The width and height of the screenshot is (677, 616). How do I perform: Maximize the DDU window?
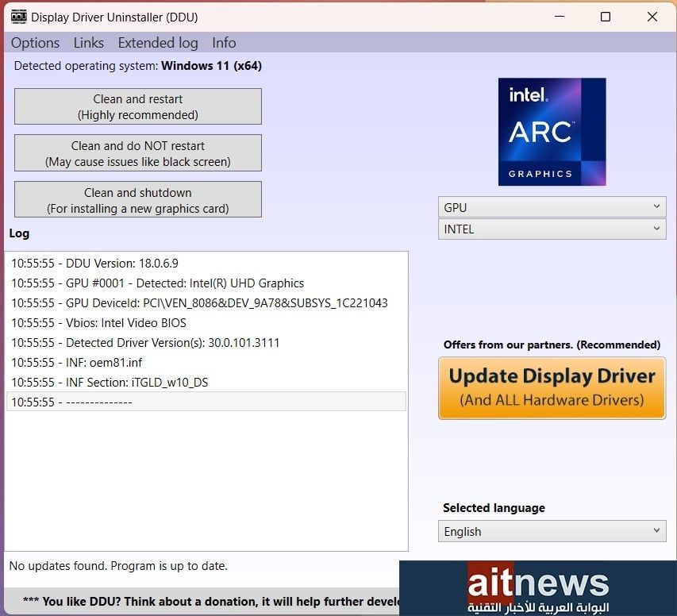pyautogui.click(x=606, y=17)
